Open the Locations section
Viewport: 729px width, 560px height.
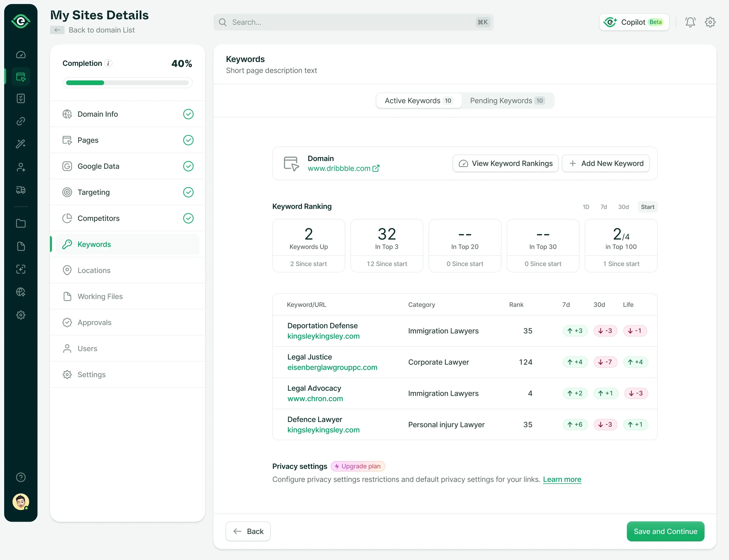[94, 270]
